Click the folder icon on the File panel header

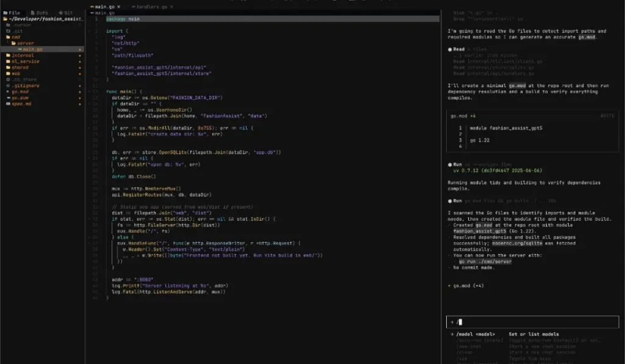(5, 13)
